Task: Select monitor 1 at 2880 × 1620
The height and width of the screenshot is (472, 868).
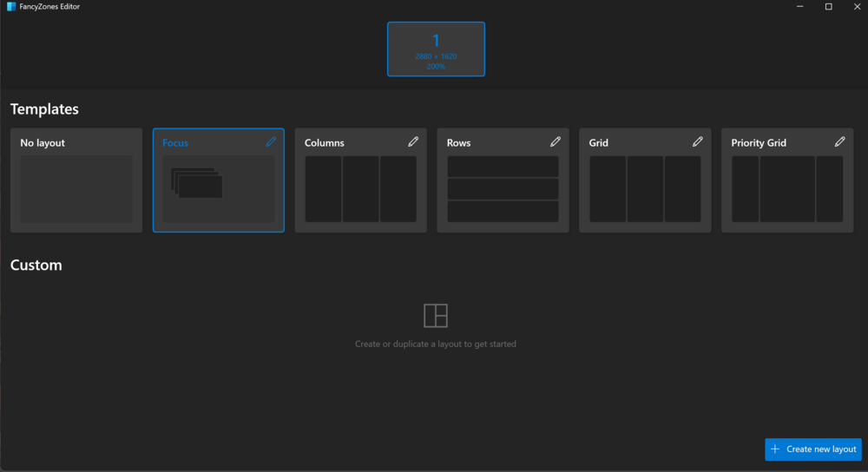Action: (x=437, y=49)
